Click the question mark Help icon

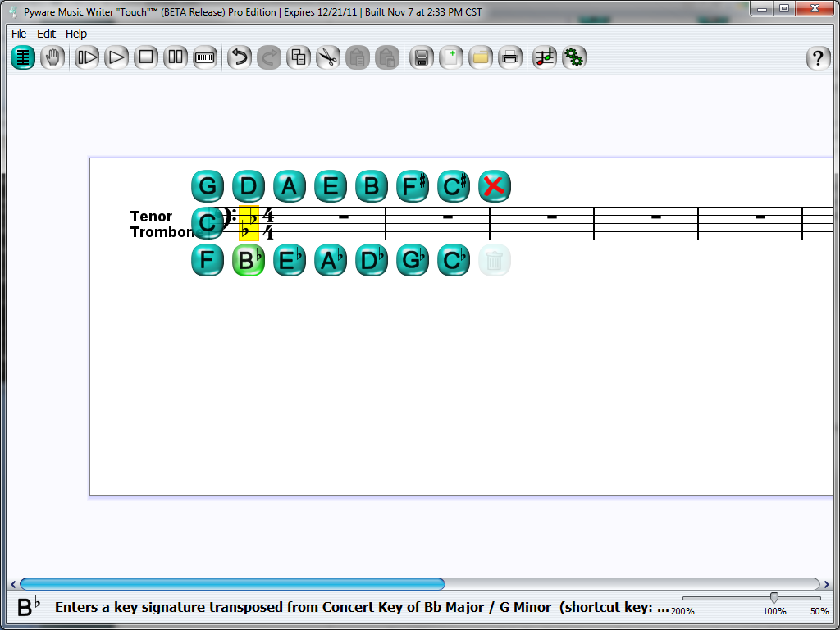click(818, 58)
